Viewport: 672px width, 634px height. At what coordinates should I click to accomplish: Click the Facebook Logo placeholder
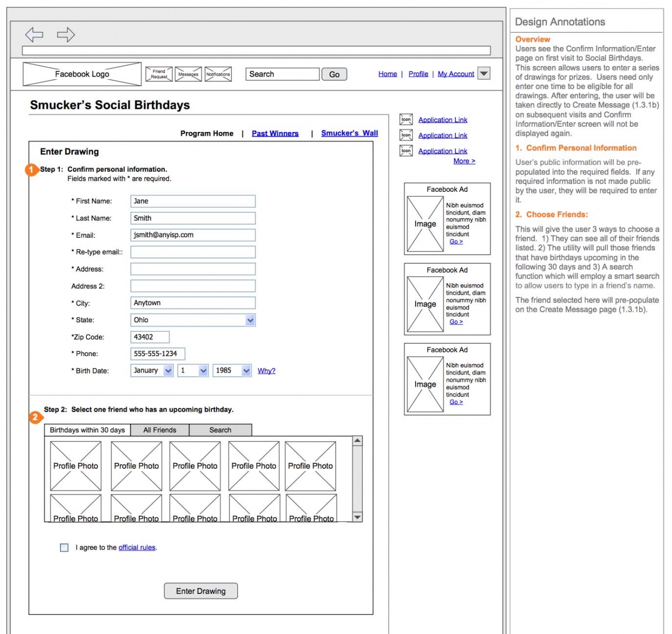click(x=82, y=74)
